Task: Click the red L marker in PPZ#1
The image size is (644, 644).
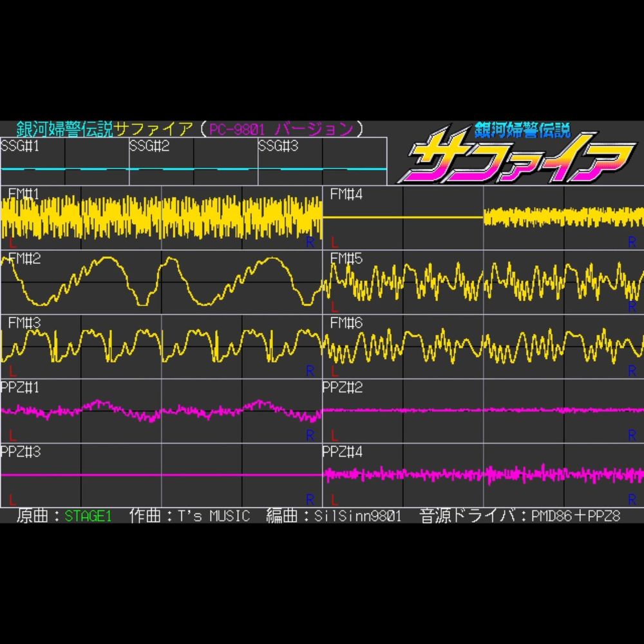Action: click(12, 435)
